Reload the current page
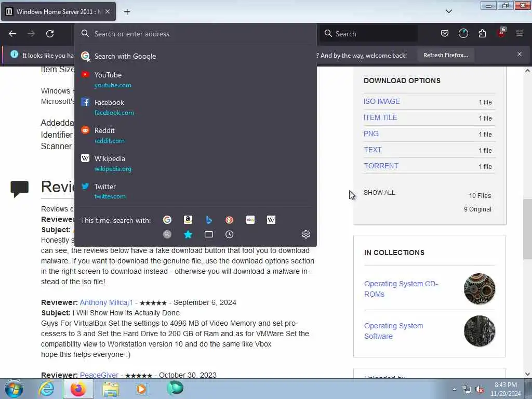Screen dimensions: 532x399 coord(50,34)
